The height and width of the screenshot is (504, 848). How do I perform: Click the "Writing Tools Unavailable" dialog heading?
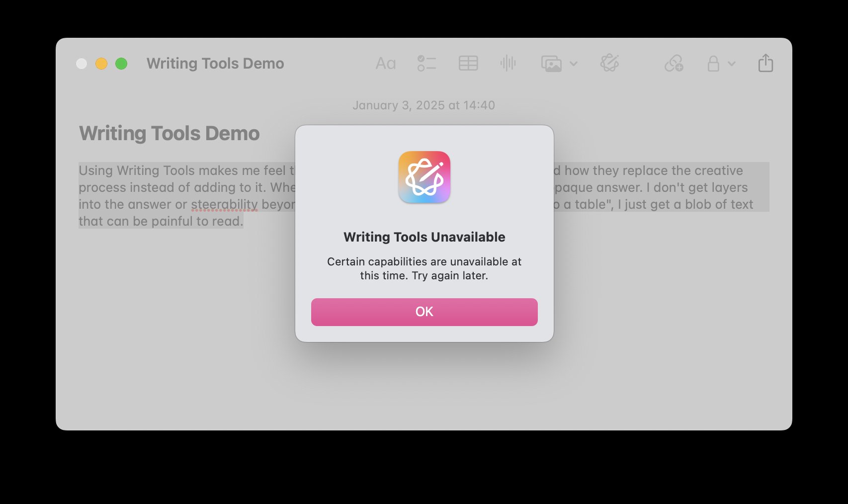[424, 237]
